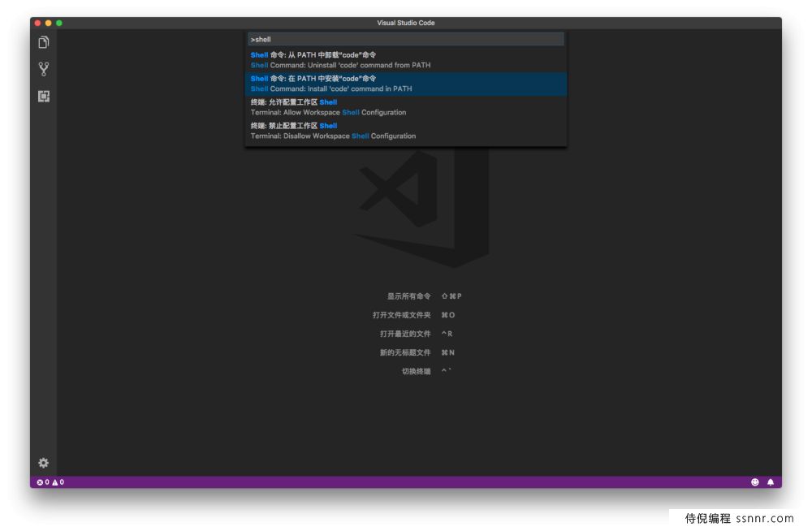The image size is (812, 531).
Task: Open the Extensions icon in activity bar
Action: point(44,97)
